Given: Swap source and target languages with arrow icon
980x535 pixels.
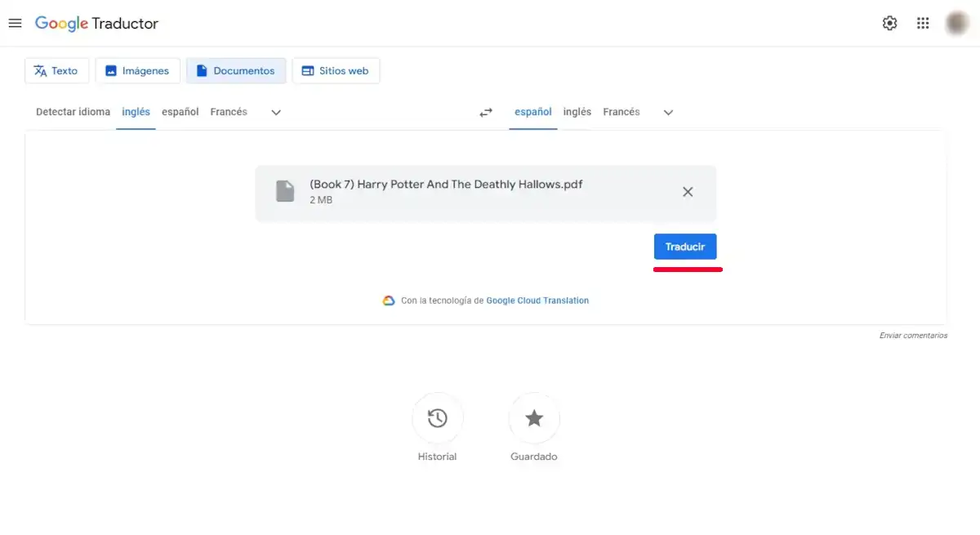Looking at the screenshot, I should tap(486, 112).
